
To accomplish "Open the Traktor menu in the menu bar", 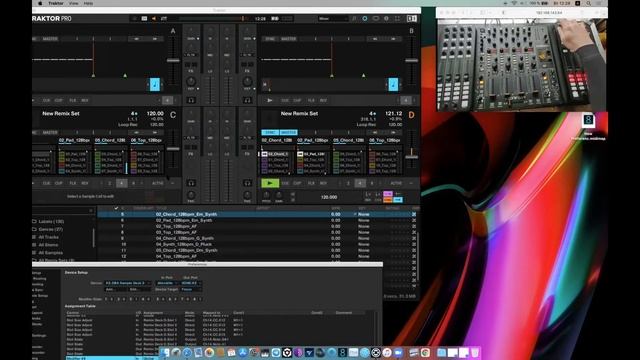I will tap(56, 3).
